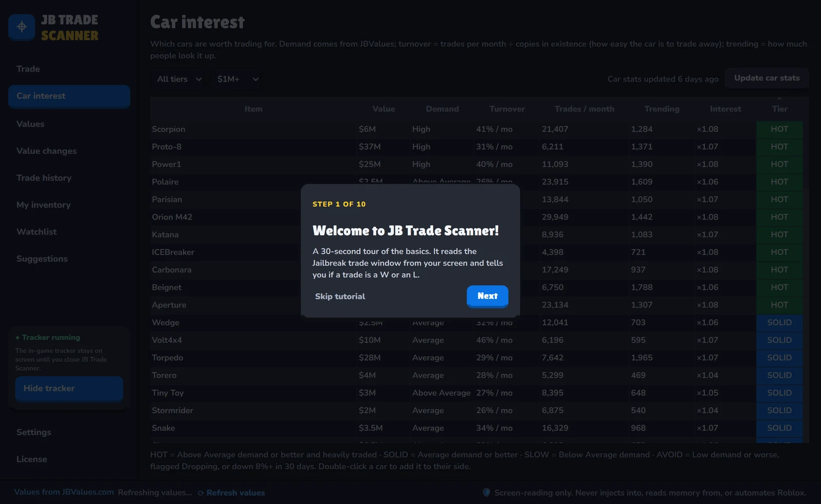This screenshot has width=821, height=504.
Task: Click the JB Trade Scanner crosshair logo icon
Action: pyautogui.click(x=22, y=27)
